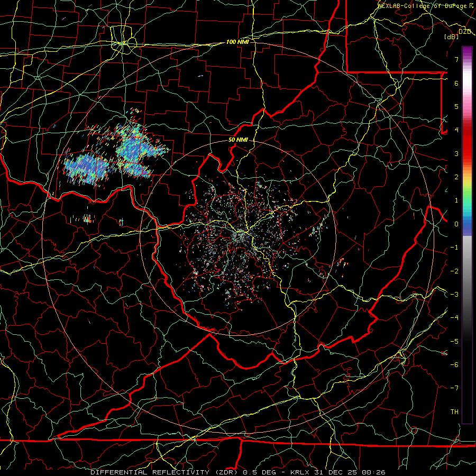
Task: Click the "NEXLAB-College of DuPage" credit text
Action: [x=423, y=6]
